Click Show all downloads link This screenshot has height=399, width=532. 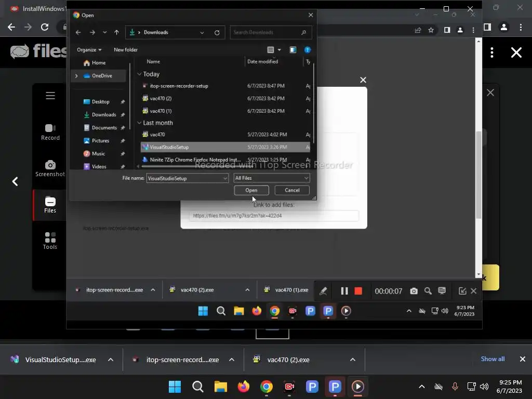click(493, 359)
